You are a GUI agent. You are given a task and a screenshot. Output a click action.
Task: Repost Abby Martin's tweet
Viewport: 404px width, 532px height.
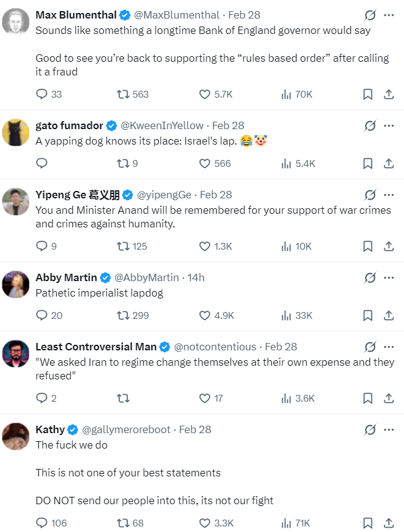(123, 315)
